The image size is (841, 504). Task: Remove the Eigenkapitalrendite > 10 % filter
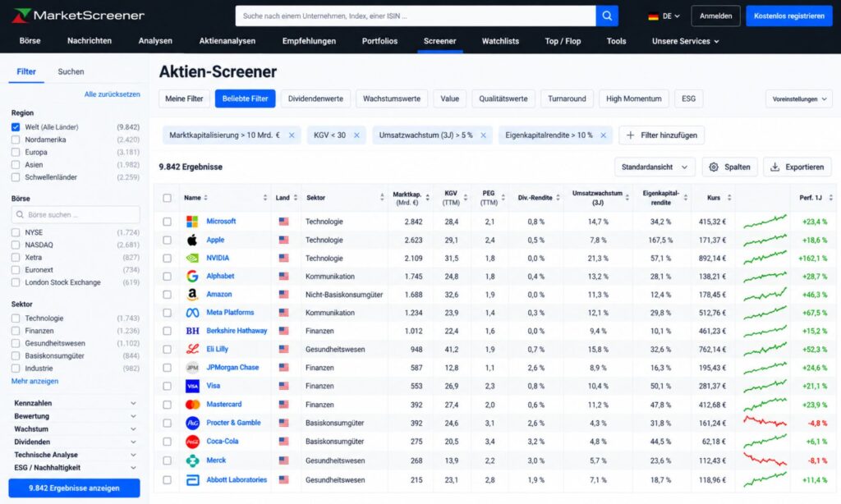pos(604,135)
